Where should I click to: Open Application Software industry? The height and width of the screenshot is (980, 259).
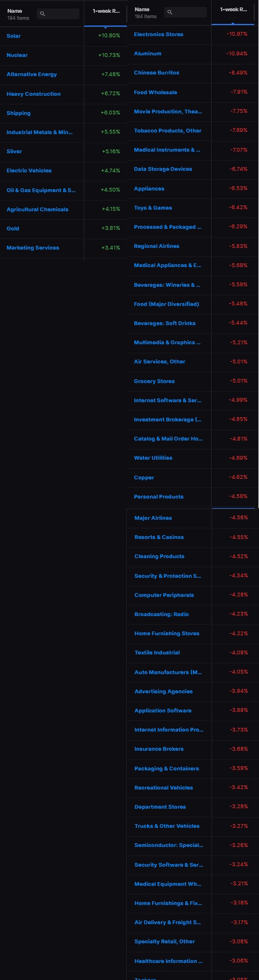tap(163, 711)
